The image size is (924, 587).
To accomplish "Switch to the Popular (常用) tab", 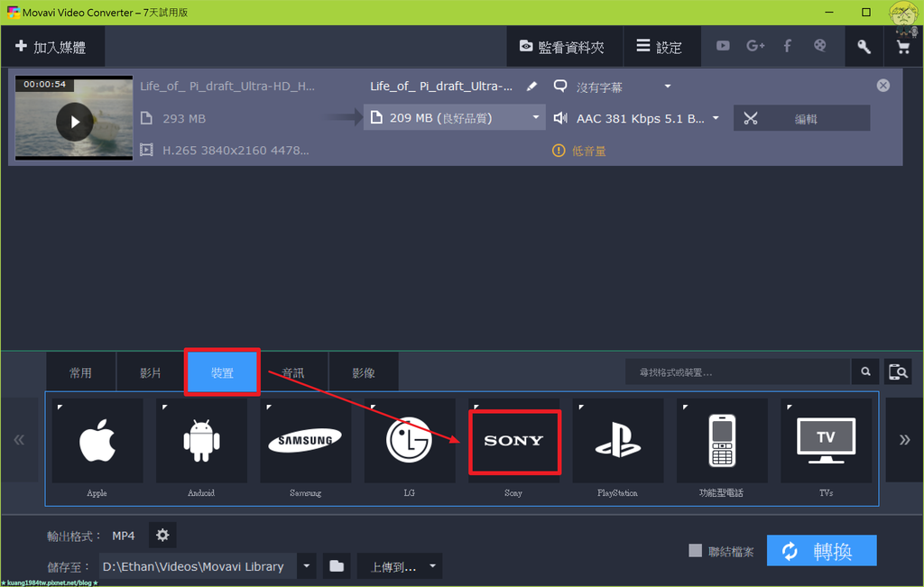I will pyautogui.click(x=80, y=372).
